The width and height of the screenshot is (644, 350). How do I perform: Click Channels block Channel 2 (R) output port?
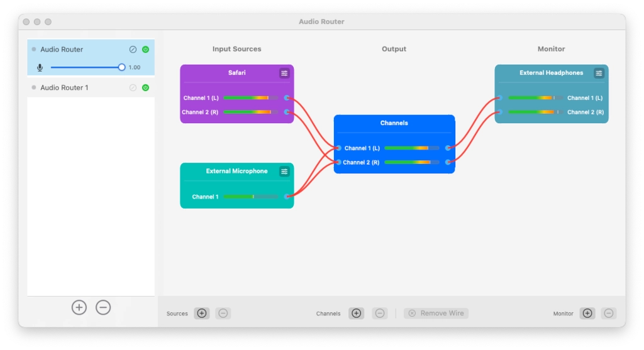pos(448,163)
